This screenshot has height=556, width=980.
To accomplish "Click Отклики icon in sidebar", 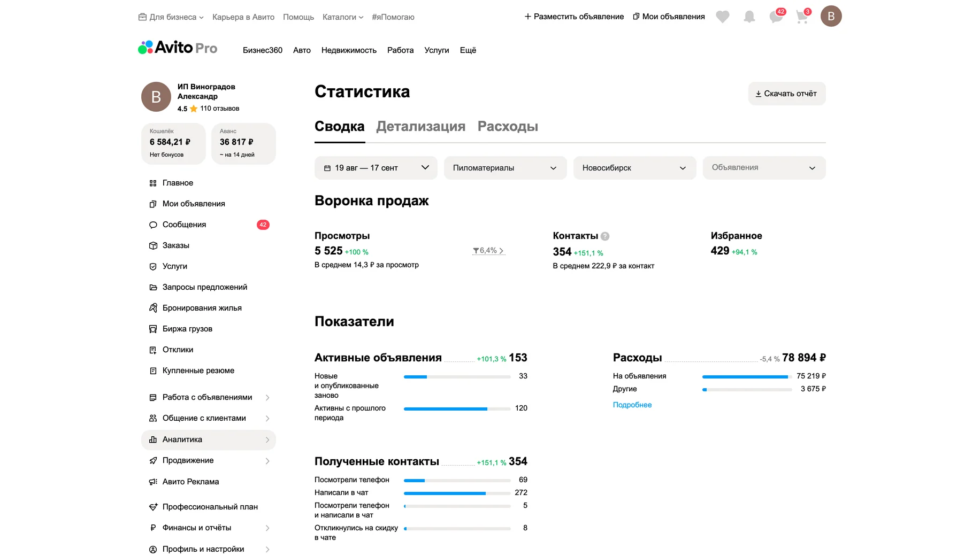I will 153,350.
